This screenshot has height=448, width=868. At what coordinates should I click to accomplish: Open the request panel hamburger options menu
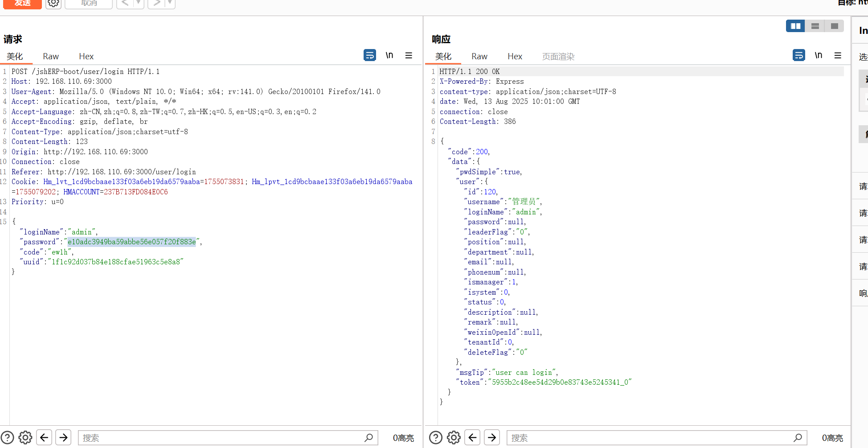click(409, 55)
